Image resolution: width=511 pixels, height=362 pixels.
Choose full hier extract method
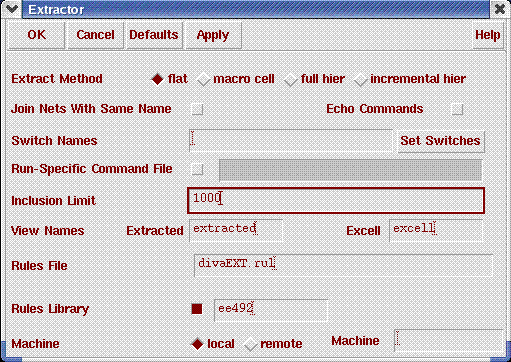point(291,80)
